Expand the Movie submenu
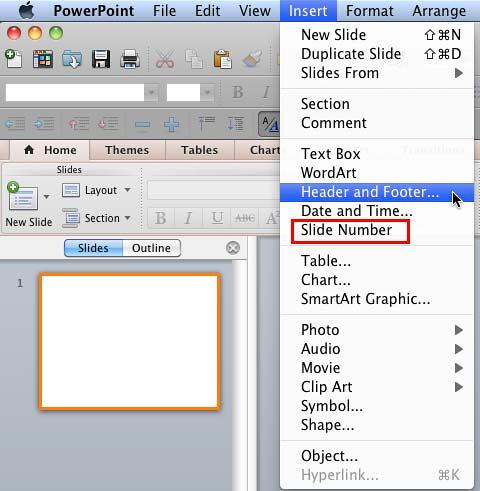 pos(377,368)
